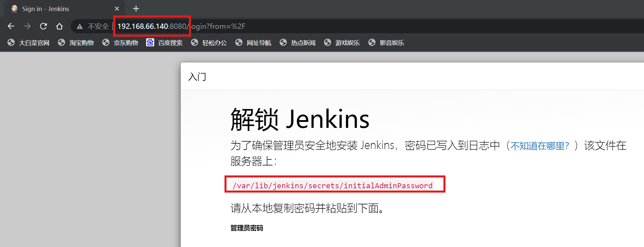Open the 游戏娱乐 bookmark

tap(342, 43)
